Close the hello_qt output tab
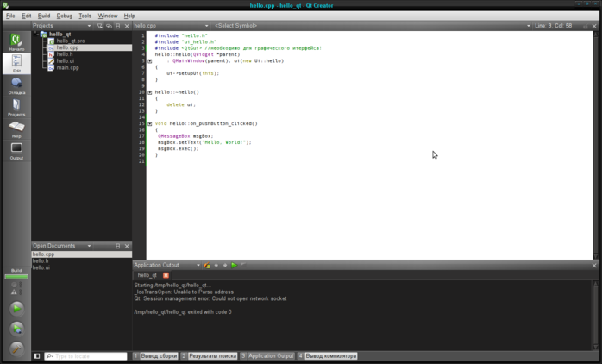 pyautogui.click(x=166, y=275)
